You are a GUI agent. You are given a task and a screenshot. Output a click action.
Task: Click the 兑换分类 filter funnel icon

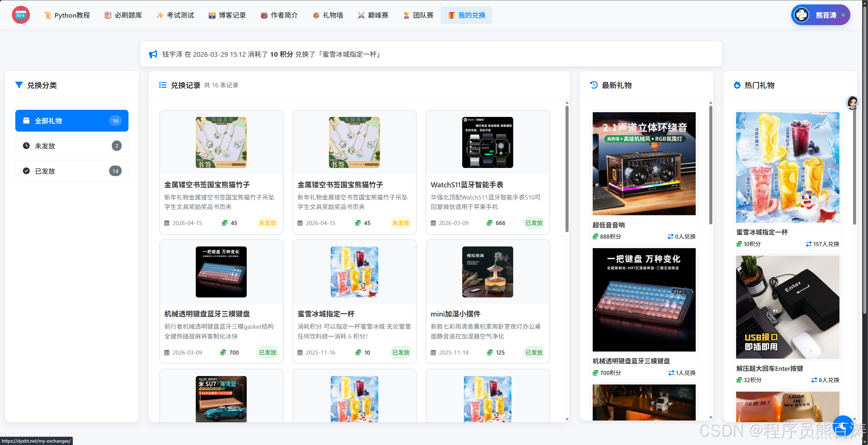pos(19,85)
